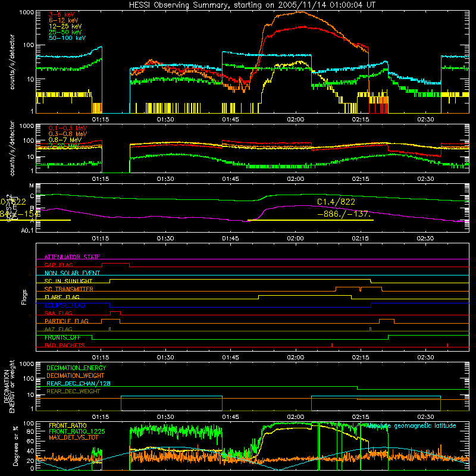Click the 0.1-0.3 MeV legend entry
Image resolution: width=476 pixels, height=476 pixels.
pyautogui.click(x=68, y=128)
